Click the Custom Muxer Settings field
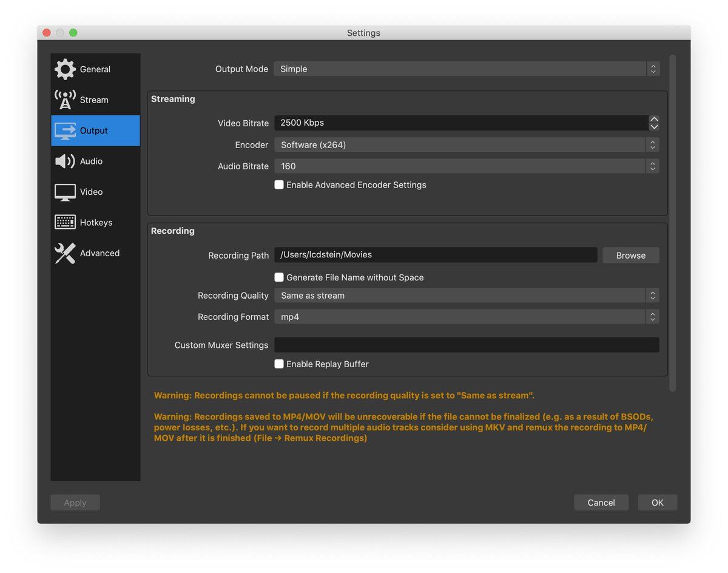The image size is (728, 573). coord(466,345)
